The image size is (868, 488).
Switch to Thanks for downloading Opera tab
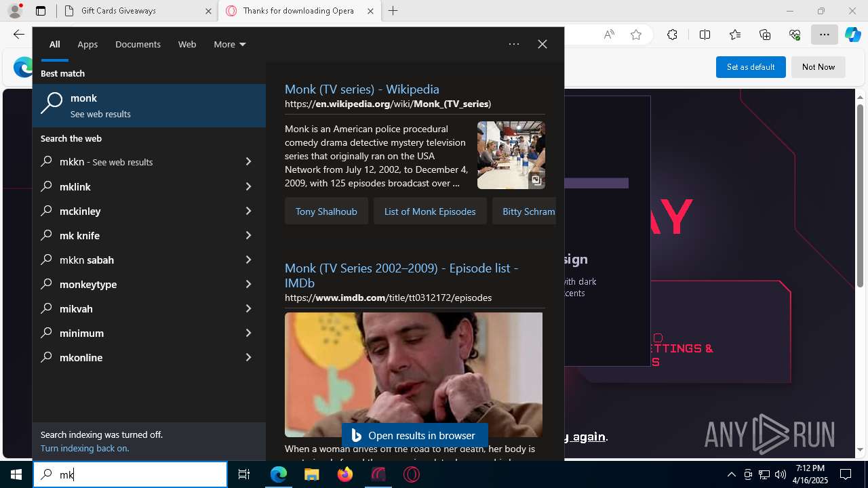pyautogui.click(x=298, y=11)
